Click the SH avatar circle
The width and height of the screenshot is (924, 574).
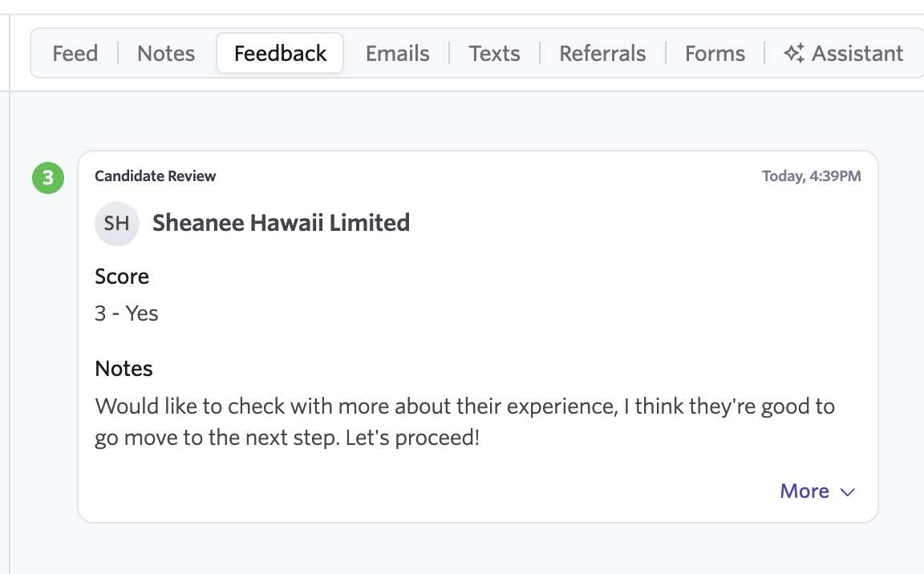pos(117,223)
